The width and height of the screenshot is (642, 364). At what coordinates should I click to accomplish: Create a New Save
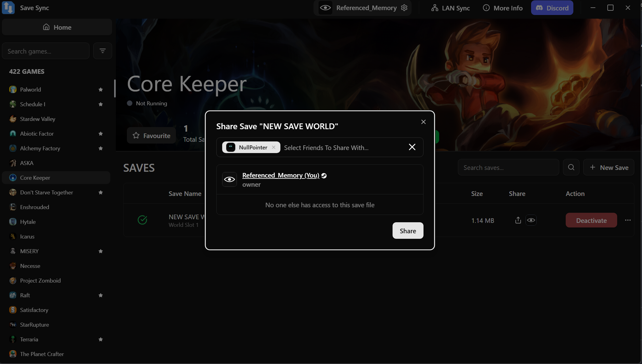pos(609,167)
